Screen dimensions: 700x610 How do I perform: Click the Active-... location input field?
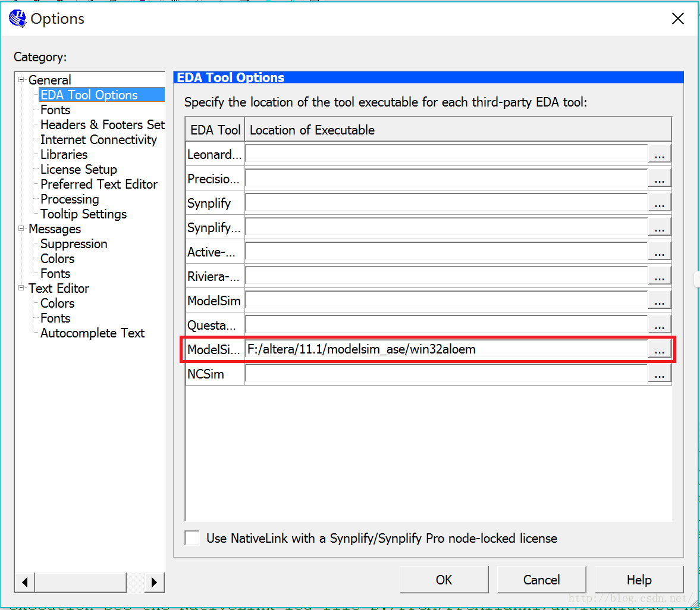[447, 252]
